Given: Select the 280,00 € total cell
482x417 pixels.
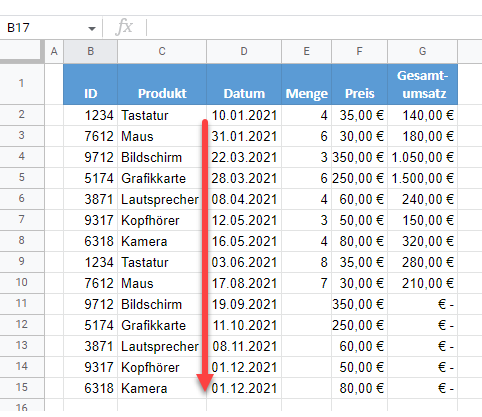Looking at the screenshot, I should pyautogui.click(x=422, y=262).
